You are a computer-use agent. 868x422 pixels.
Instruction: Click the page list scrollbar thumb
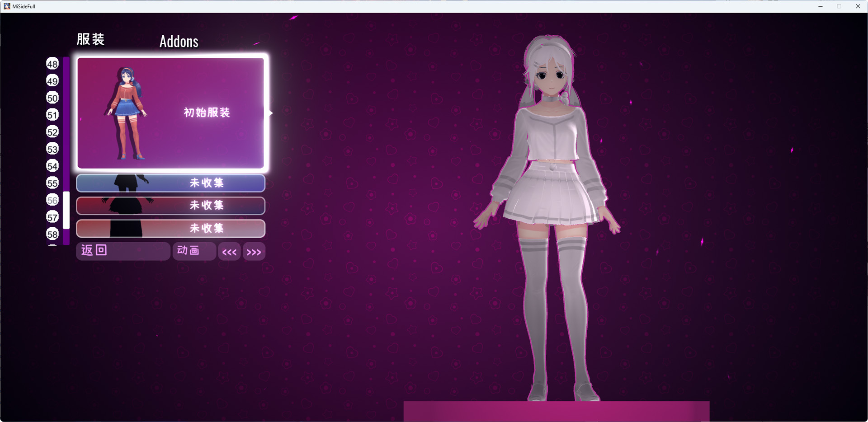66,210
